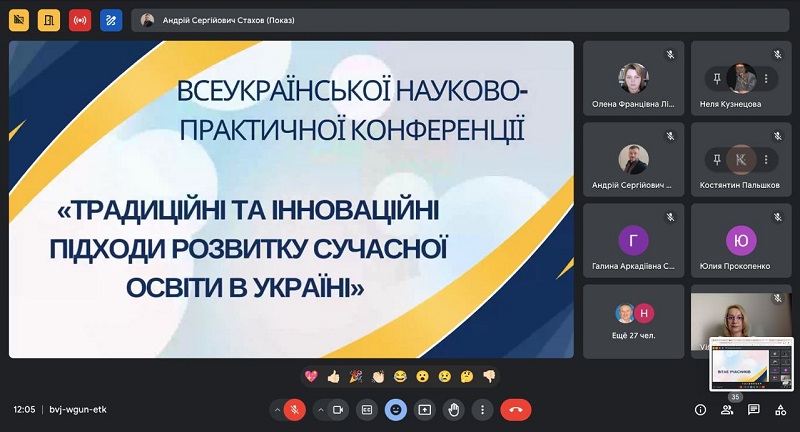Click the yellow door icon at top
This screenshot has height=432, width=800.
tap(48, 19)
